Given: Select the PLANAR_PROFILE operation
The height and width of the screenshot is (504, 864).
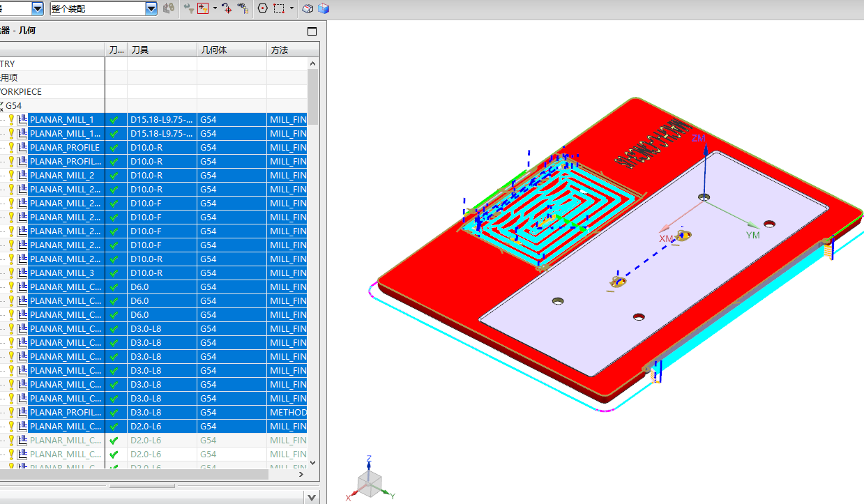Looking at the screenshot, I should 65,147.
